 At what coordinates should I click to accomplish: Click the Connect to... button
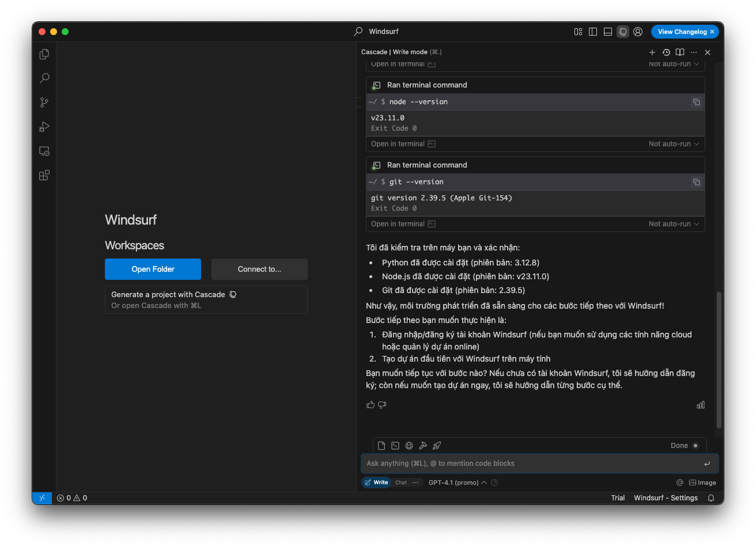[259, 269]
